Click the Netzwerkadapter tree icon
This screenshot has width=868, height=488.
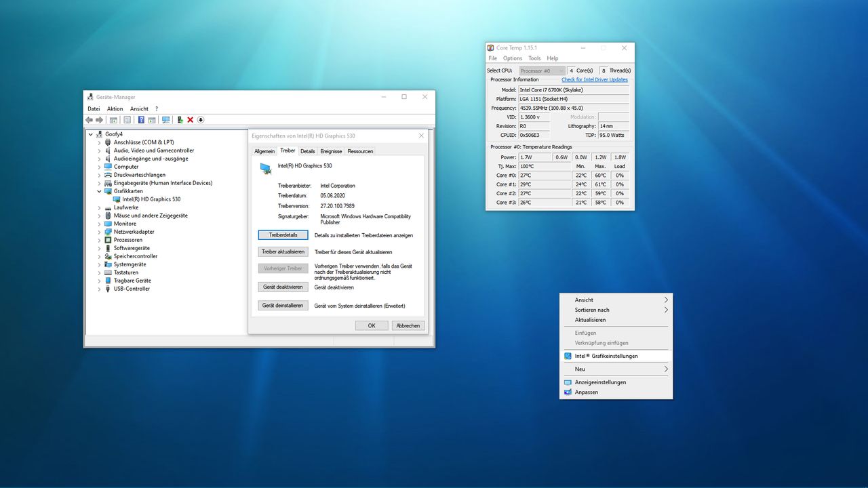[x=108, y=232]
